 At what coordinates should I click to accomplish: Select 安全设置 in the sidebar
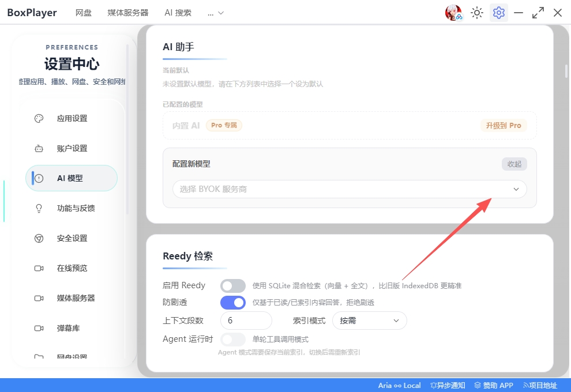pyautogui.click(x=72, y=239)
